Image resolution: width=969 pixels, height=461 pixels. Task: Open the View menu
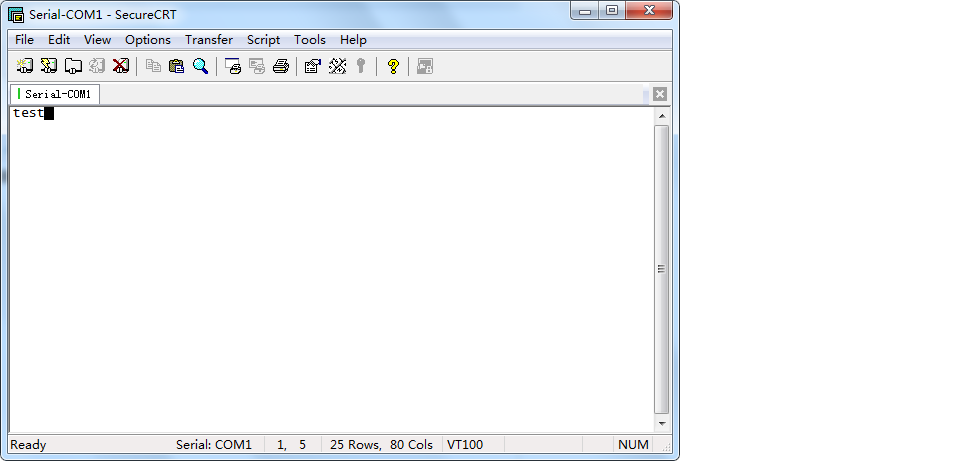click(x=98, y=40)
